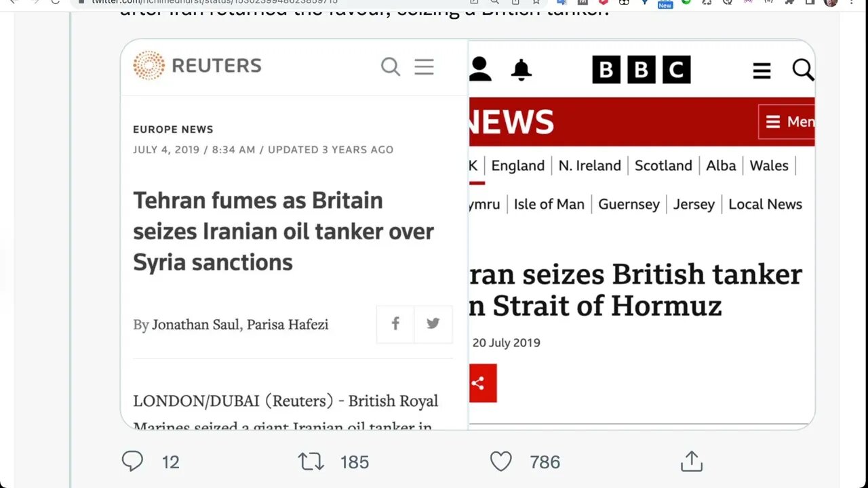
Task: Open the Reuters hamburger menu
Action: [424, 66]
